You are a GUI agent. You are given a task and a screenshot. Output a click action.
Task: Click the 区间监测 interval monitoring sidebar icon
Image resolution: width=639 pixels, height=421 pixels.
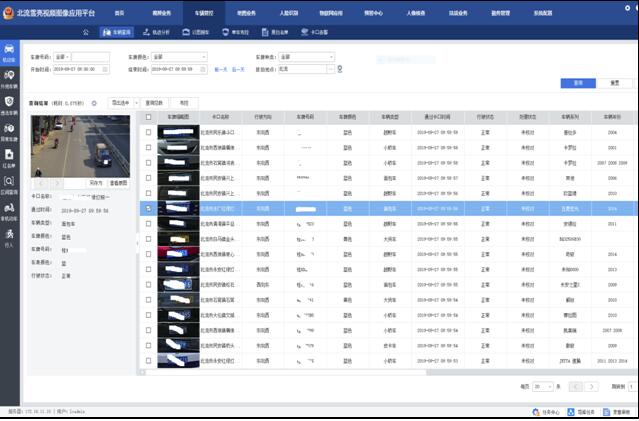[x=9, y=183]
